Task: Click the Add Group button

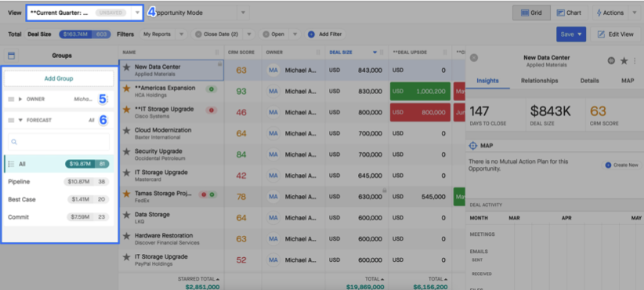Action: coord(59,78)
